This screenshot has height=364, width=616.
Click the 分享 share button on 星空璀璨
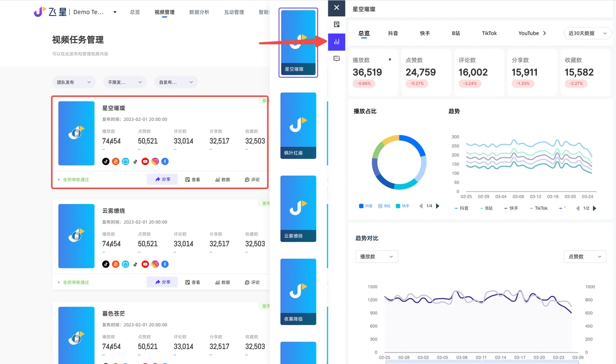click(x=162, y=179)
